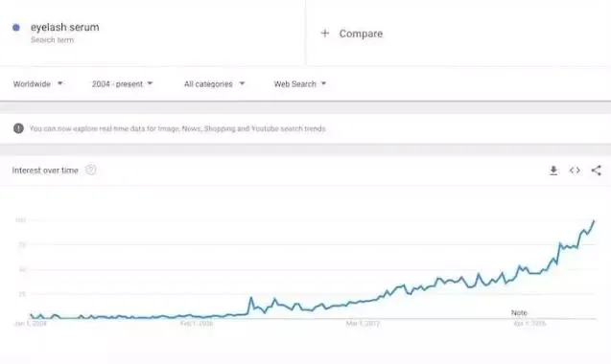This screenshot has width=611, height=364.
Task: Download the Interest over time data
Action: pos(553,171)
